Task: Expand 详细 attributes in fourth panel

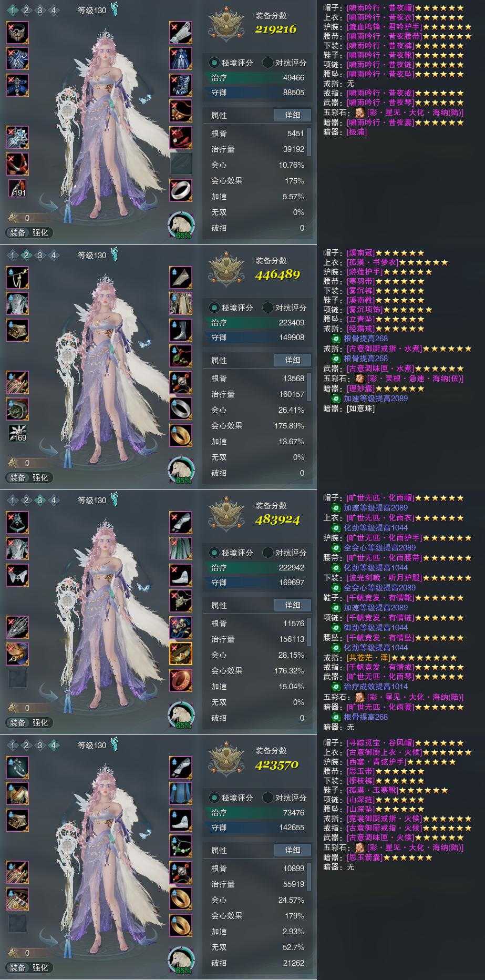Action: pyautogui.click(x=293, y=850)
